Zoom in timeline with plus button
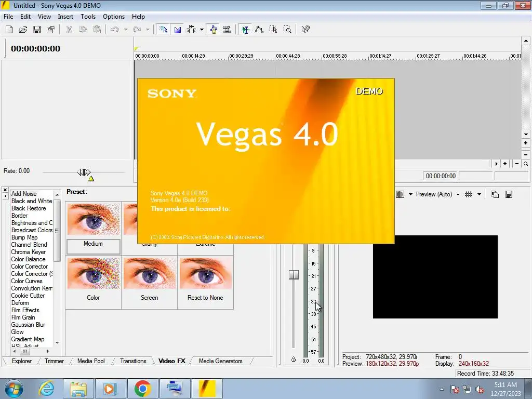This screenshot has width=532, height=399. tap(505, 164)
